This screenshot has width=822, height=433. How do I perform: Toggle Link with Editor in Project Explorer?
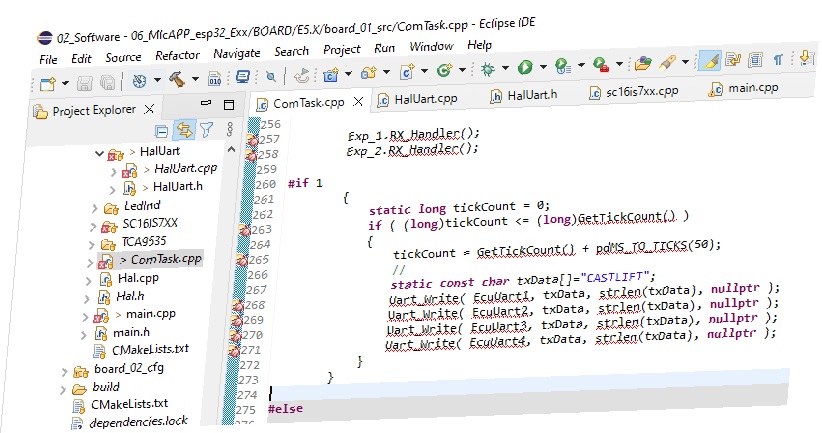click(185, 130)
